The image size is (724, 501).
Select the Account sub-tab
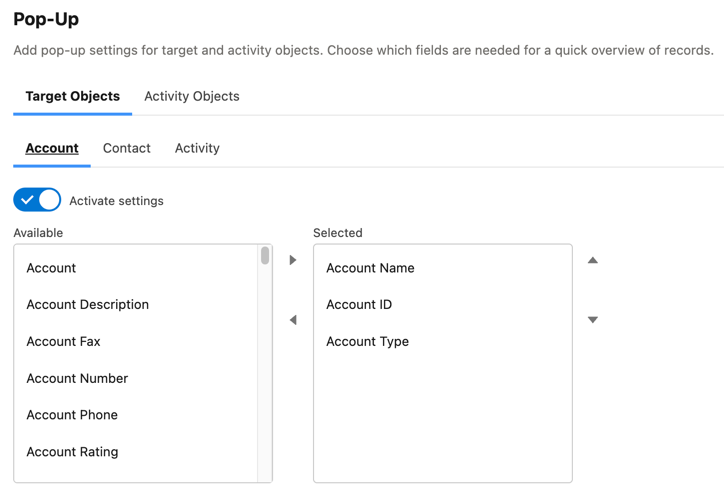coord(52,148)
